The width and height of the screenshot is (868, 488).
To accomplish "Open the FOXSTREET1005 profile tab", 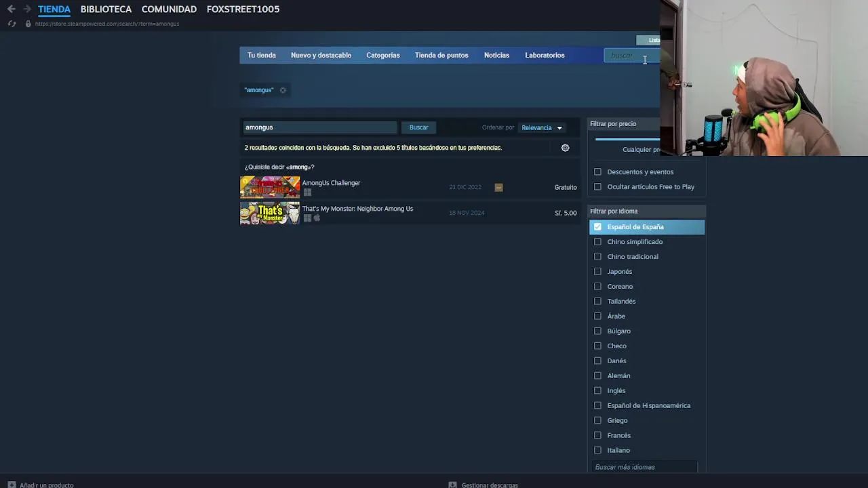I will pyautogui.click(x=243, y=9).
